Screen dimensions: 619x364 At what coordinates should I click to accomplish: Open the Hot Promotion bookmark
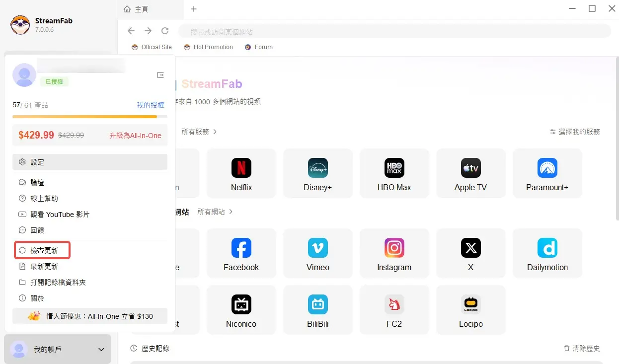(x=208, y=47)
